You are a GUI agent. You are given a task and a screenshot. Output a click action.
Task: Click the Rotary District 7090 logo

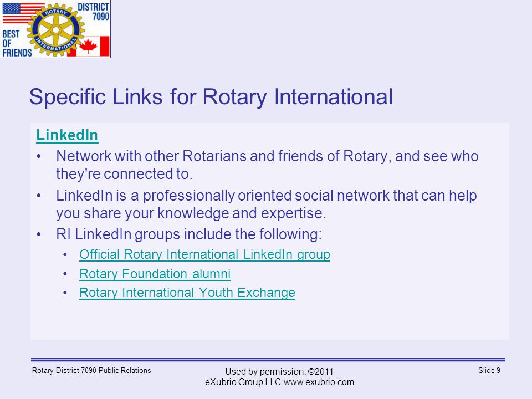pyautogui.click(x=55, y=29)
